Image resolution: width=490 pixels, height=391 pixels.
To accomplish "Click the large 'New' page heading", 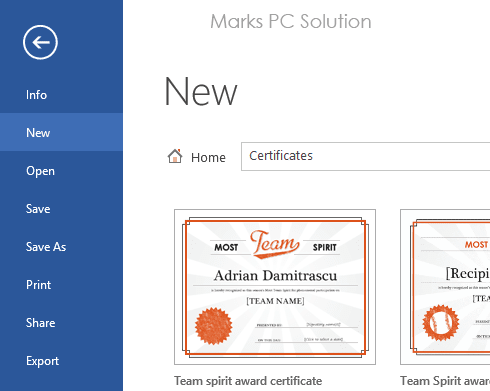I will click(201, 91).
